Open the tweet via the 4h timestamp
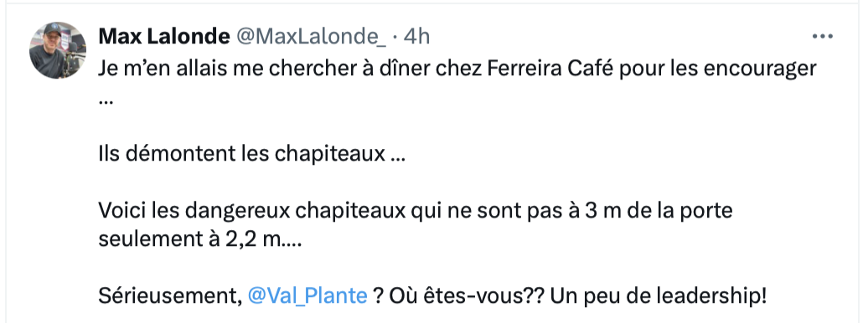This screenshot has width=868, height=323. (x=417, y=37)
